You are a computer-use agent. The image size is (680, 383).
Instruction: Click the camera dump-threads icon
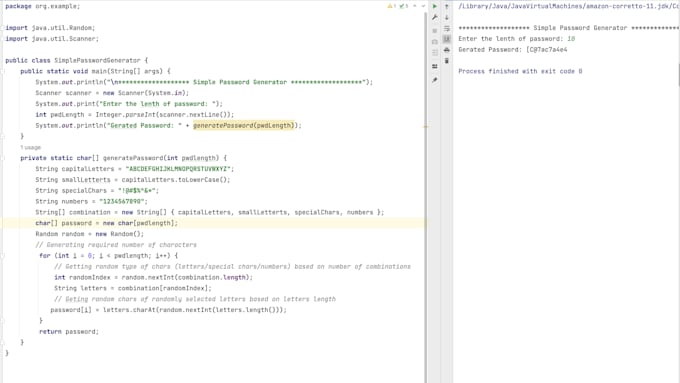coord(435,42)
